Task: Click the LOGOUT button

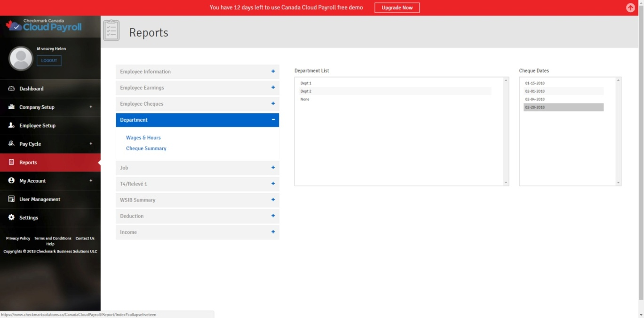Action: pyautogui.click(x=49, y=61)
